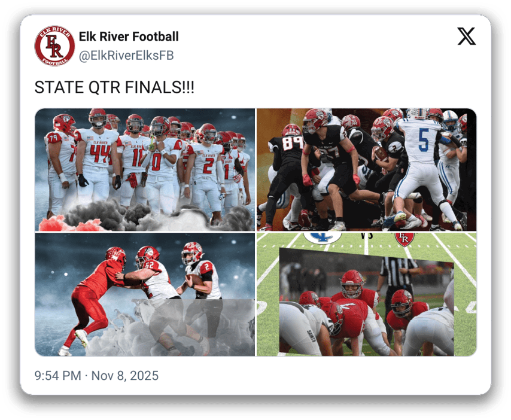This screenshot has width=511, height=420.
Task: Click the SAINTS lettering on the gray pants
Action: pos(312,336)
